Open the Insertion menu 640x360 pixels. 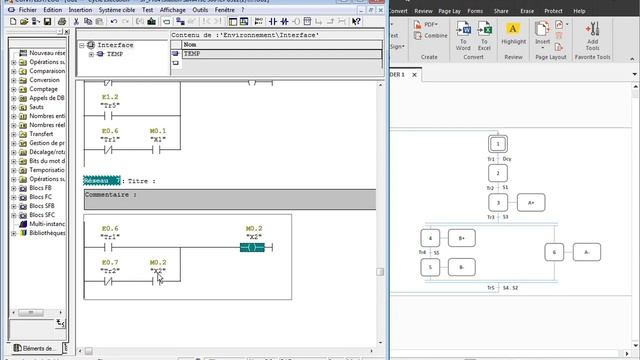pos(80,10)
